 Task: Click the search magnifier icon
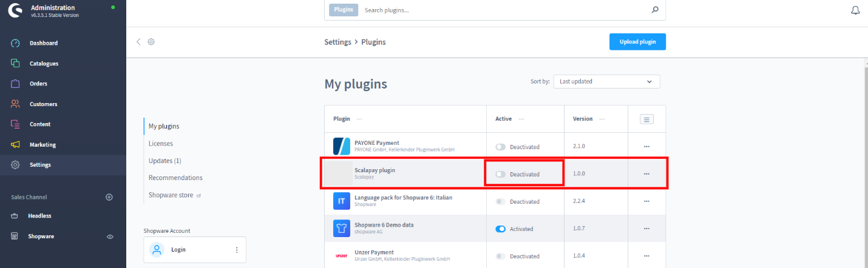655,10
